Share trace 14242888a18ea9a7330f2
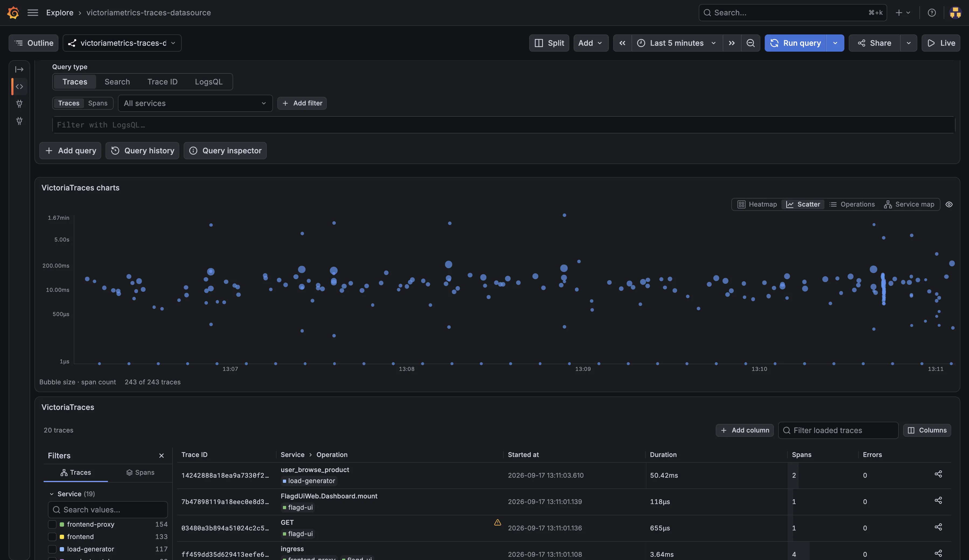969x560 pixels. pyautogui.click(x=938, y=474)
